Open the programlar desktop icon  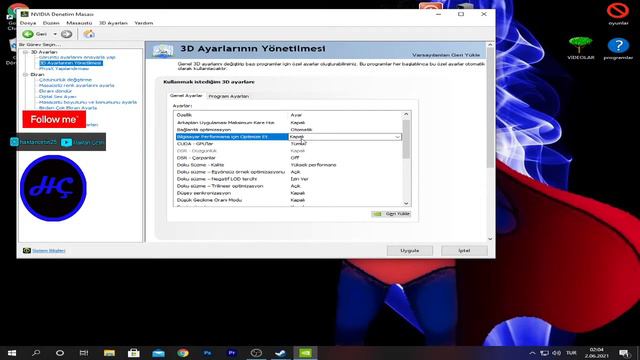(618, 48)
